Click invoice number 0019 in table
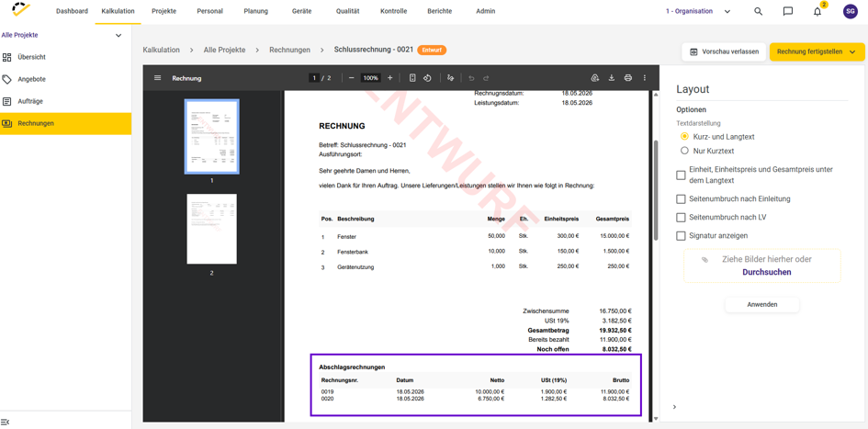 327,392
